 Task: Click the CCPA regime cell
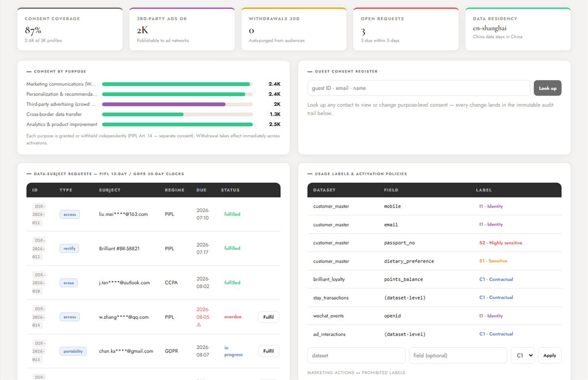coord(171,283)
